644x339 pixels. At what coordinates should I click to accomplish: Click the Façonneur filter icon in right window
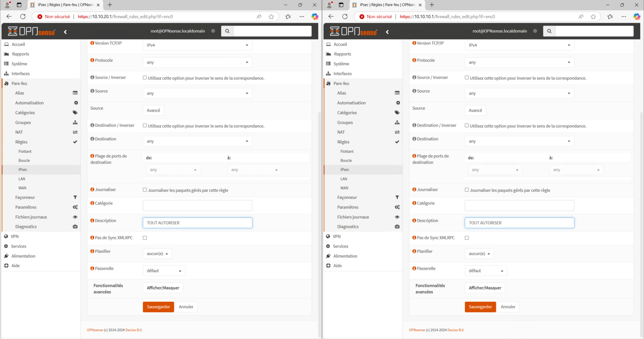coord(397,198)
